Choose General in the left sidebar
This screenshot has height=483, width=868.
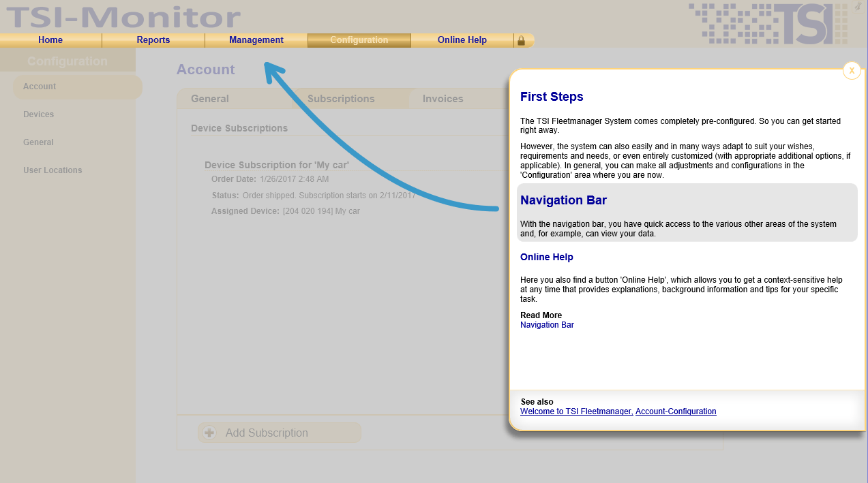[x=38, y=142]
